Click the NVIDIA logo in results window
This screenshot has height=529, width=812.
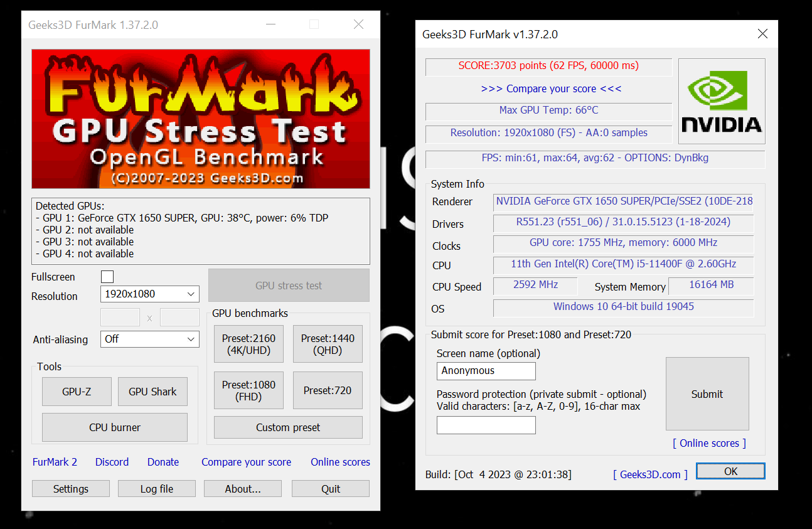click(x=722, y=101)
